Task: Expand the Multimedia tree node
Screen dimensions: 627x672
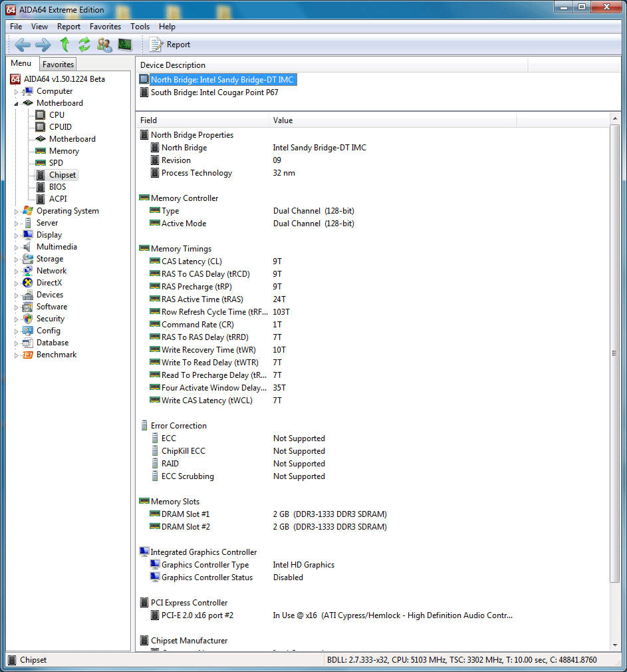Action: [16, 248]
